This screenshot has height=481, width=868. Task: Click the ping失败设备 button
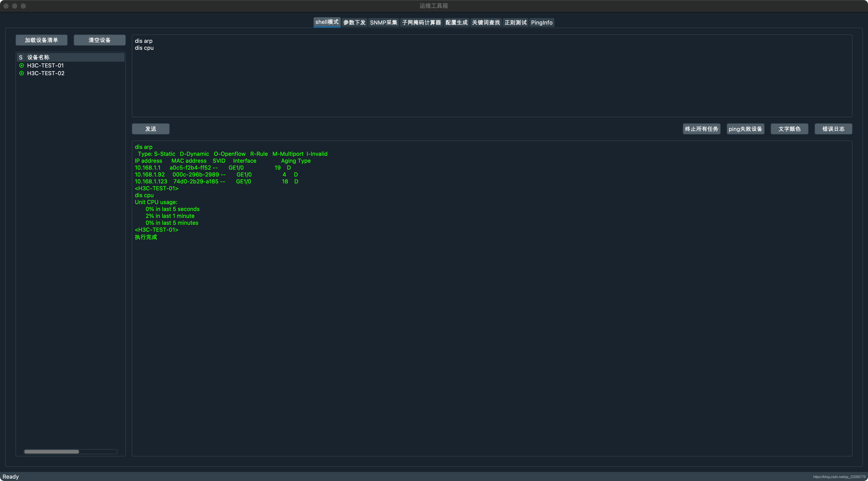pos(745,129)
